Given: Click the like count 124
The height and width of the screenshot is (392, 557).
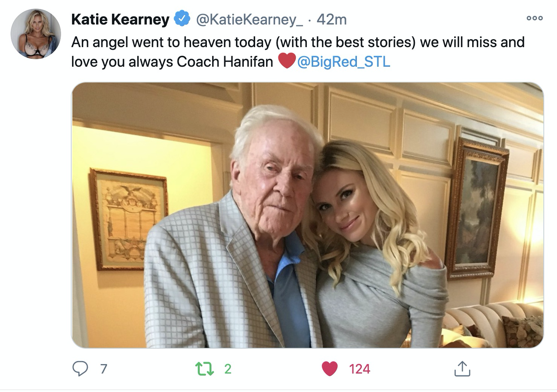Looking at the screenshot, I should [x=360, y=369].
